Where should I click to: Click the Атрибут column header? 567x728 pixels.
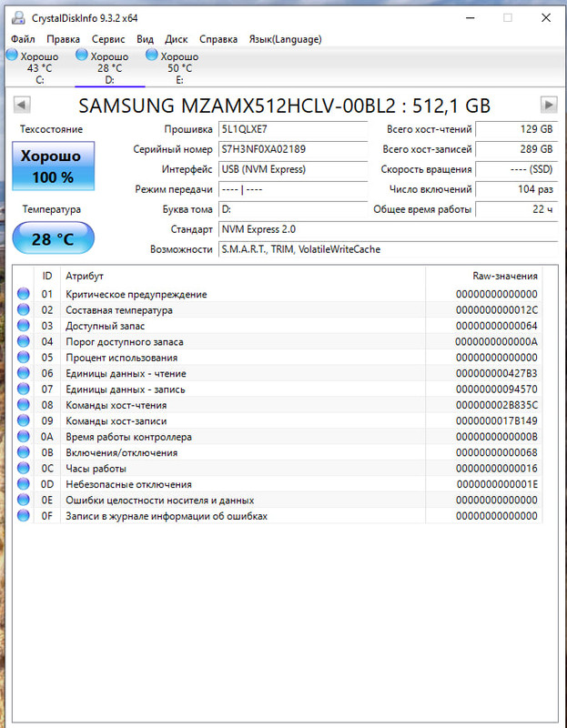point(243,276)
